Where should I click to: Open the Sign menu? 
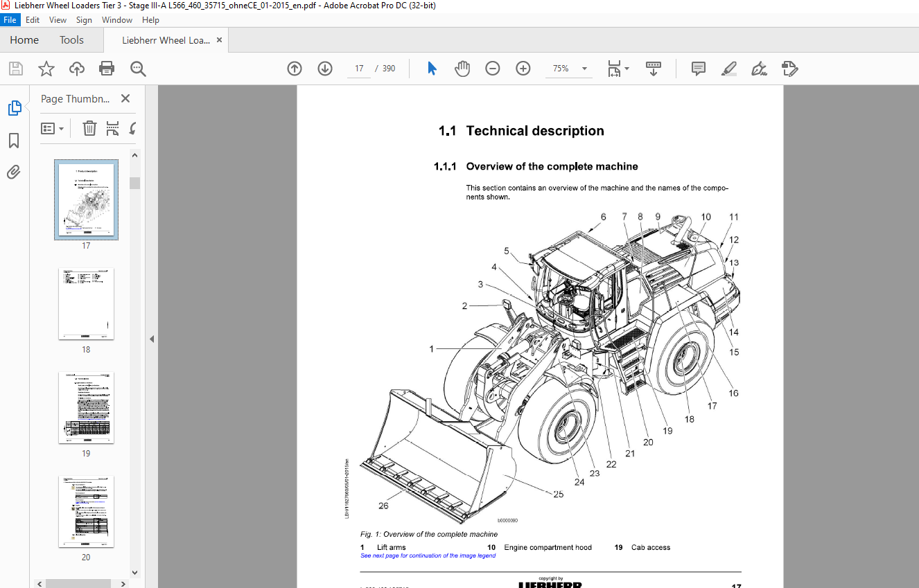pyautogui.click(x=84, y=20)
